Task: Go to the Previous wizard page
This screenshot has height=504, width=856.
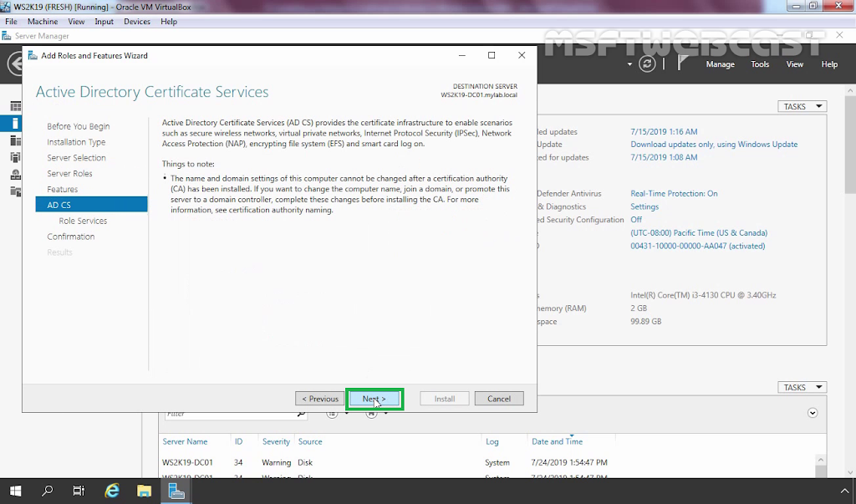Action: pyautogui.click(x=320, y=399)
